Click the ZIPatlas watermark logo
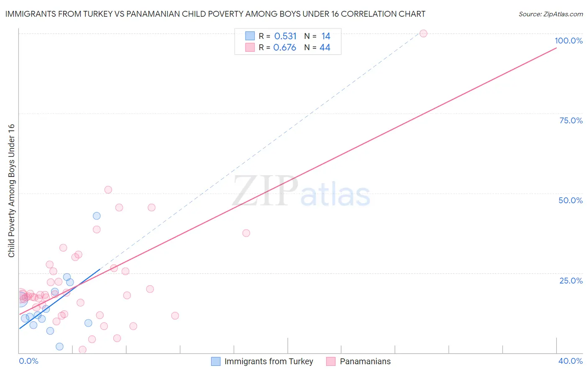The height and width of the screenshot is (373, 588). click(301, 192)
